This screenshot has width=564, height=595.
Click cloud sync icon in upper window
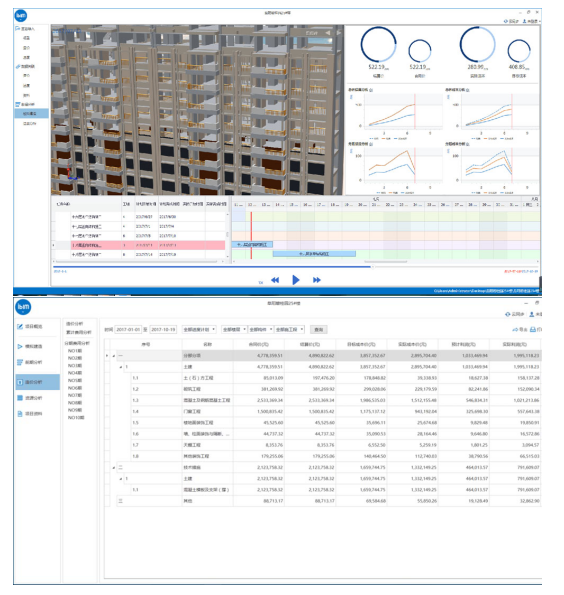(506, 21)
